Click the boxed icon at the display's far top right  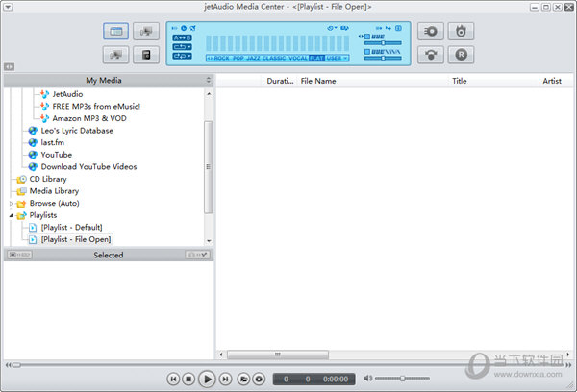pyautogui.click(x=398, y=28)
